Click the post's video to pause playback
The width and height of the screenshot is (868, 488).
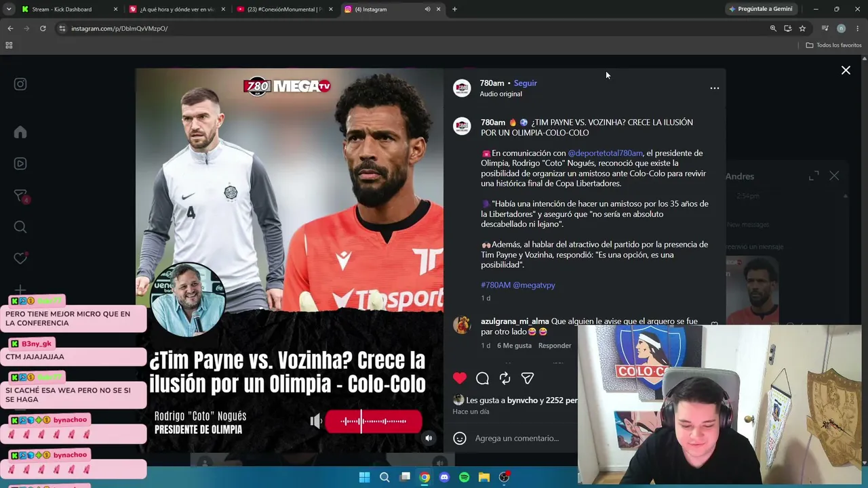[290, 260]
